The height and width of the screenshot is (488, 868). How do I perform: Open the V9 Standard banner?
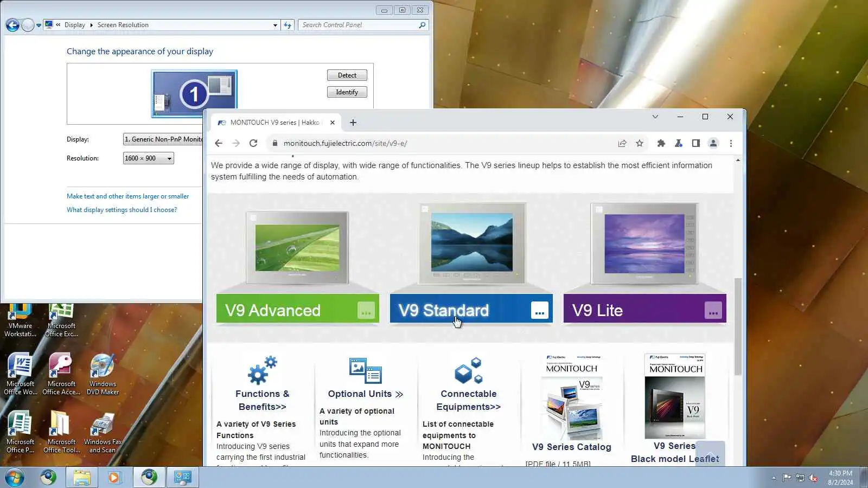(x=471, y=309)
